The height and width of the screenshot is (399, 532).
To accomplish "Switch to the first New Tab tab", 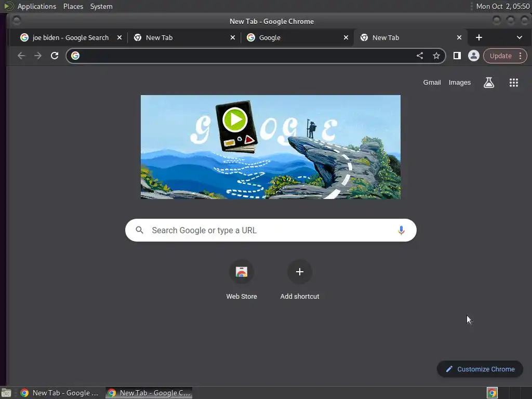I will click(183, 37).
